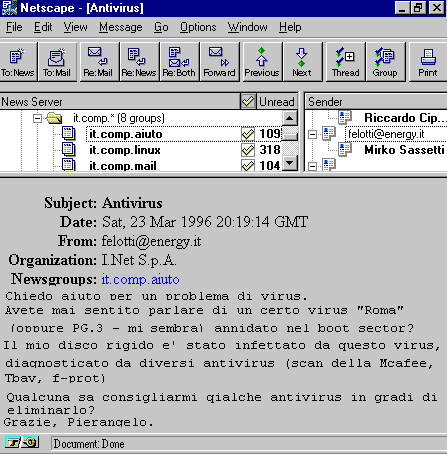Image resolution: width=447 pixels, height=454 pixels.
Task: Open the Options menu
Action: pyautogui.click(x=198, y=27)
